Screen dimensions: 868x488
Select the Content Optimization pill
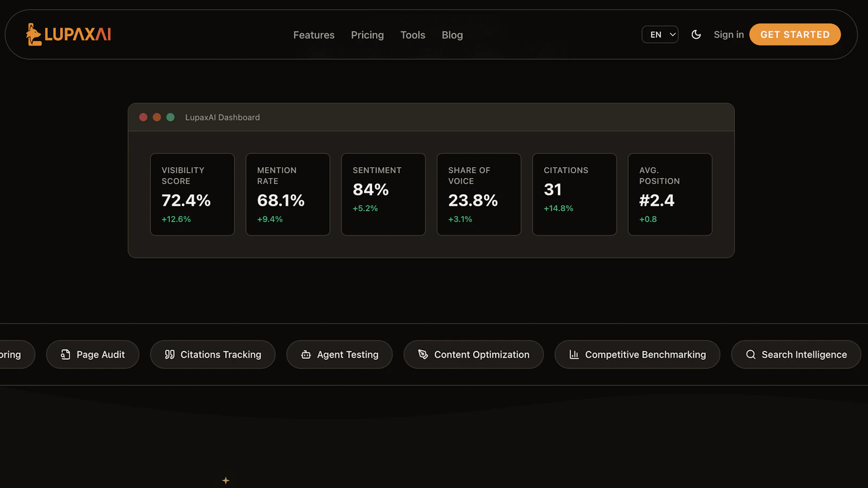pyautogui.click(x=474, y=354)
